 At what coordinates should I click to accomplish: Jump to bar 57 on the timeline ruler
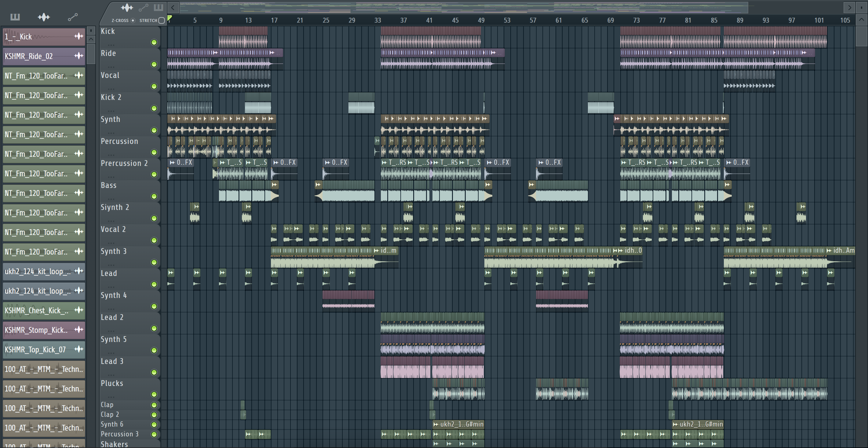pyautogui.click(x=533, y=20)
